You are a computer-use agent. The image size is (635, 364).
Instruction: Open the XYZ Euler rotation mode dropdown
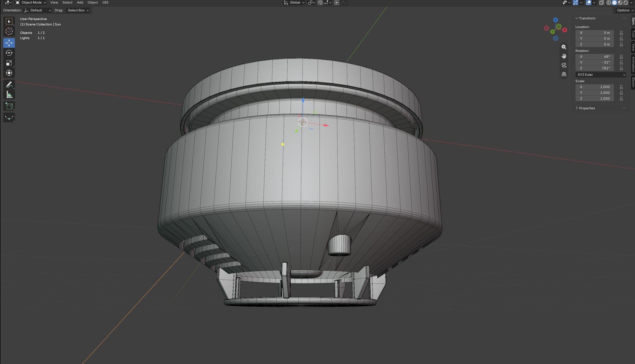pos(601,75)
